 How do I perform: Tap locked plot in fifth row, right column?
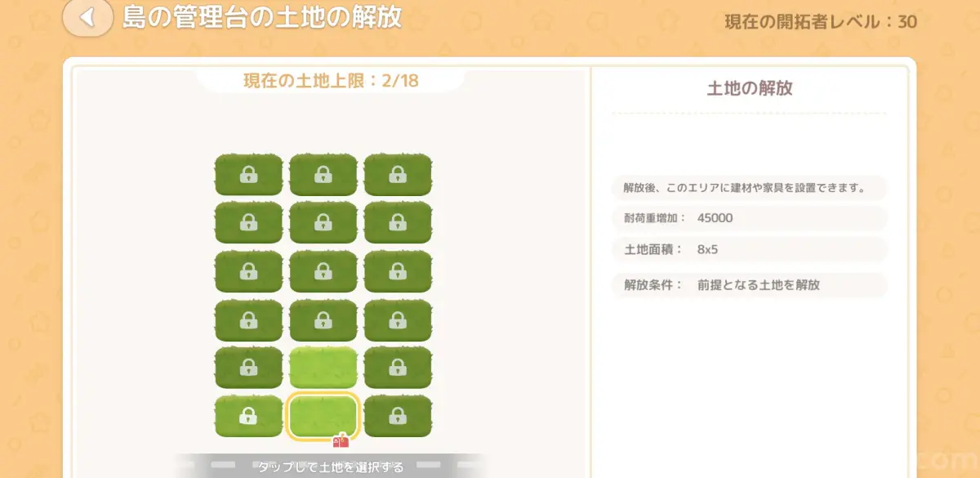[398, 368]
